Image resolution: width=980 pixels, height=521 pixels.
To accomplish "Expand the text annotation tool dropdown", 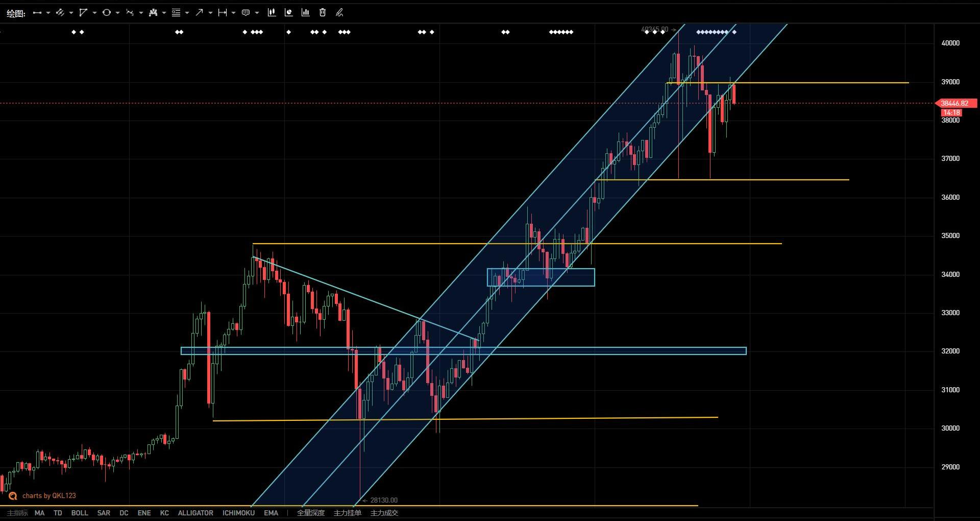I will coord(257,13).
